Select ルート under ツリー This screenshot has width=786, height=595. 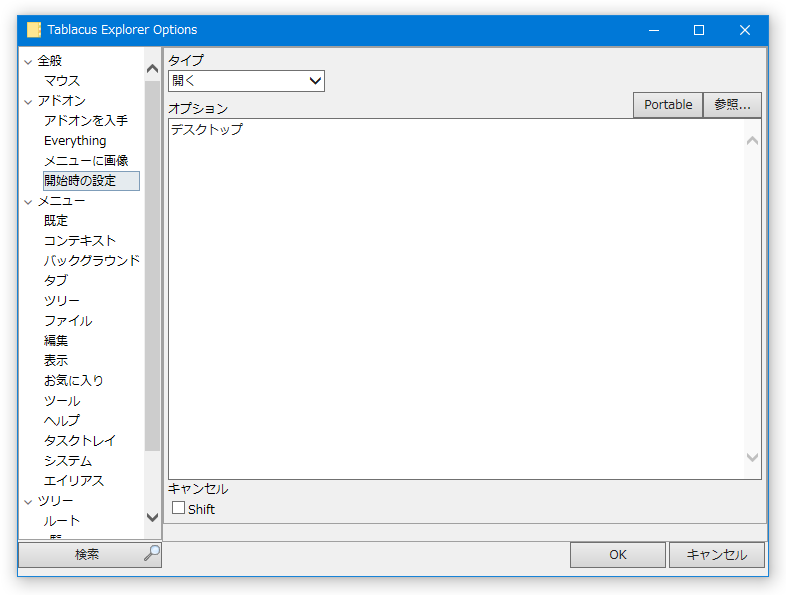tap(62, 521)
